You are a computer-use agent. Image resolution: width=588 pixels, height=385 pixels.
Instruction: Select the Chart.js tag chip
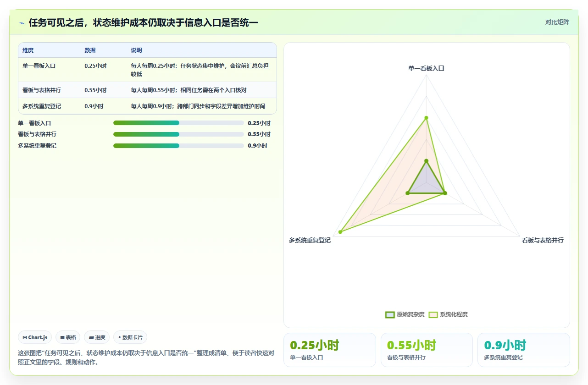[35, 337]
